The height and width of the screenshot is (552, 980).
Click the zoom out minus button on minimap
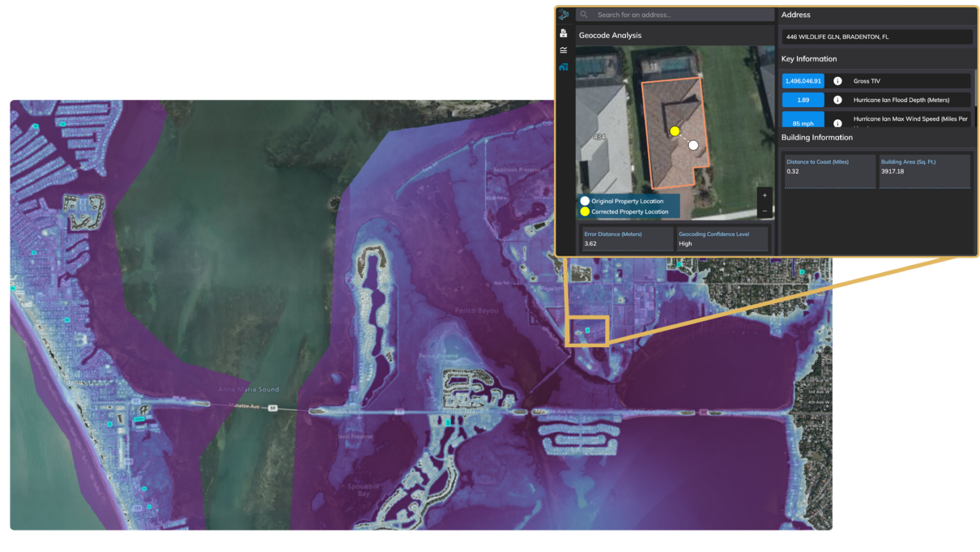click(764, 211)
